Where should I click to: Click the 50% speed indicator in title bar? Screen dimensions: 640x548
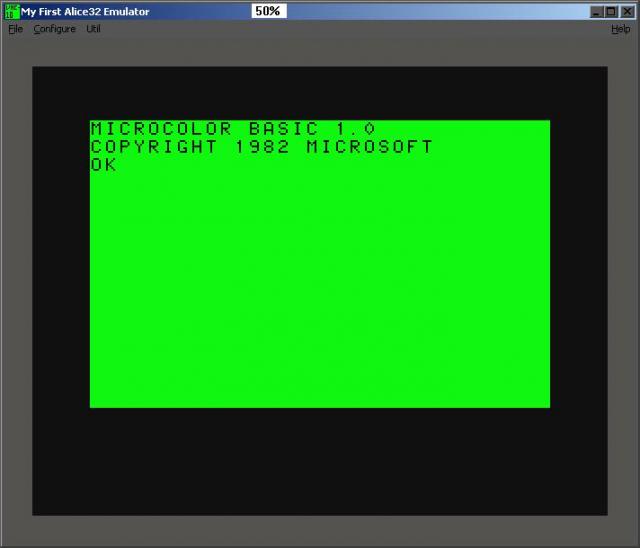269,11
